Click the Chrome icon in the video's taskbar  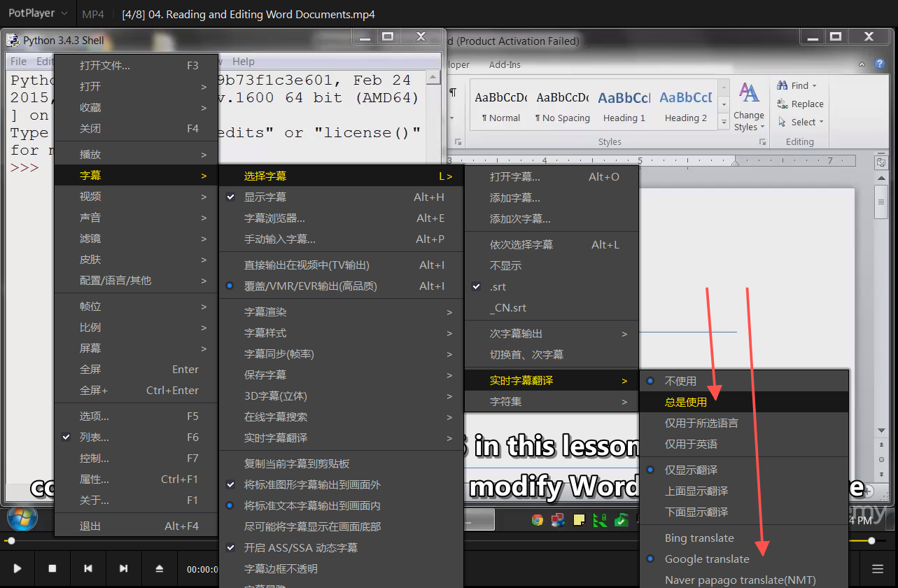click(x=538, y=520)
